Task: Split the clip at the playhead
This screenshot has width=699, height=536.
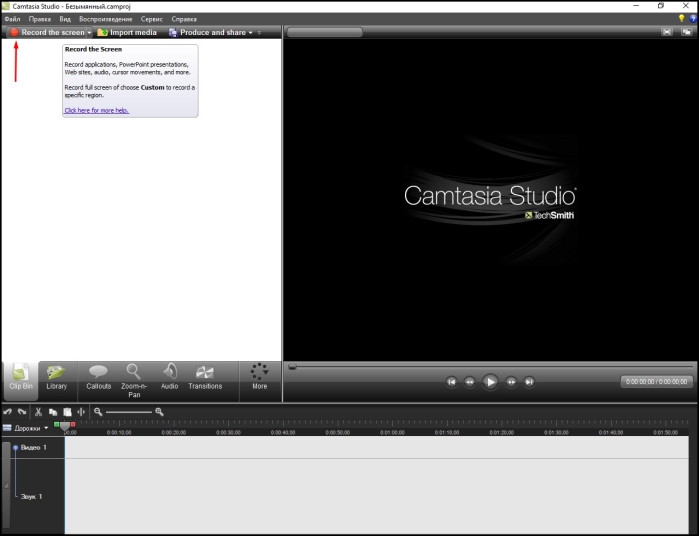Action: (81, 412)
